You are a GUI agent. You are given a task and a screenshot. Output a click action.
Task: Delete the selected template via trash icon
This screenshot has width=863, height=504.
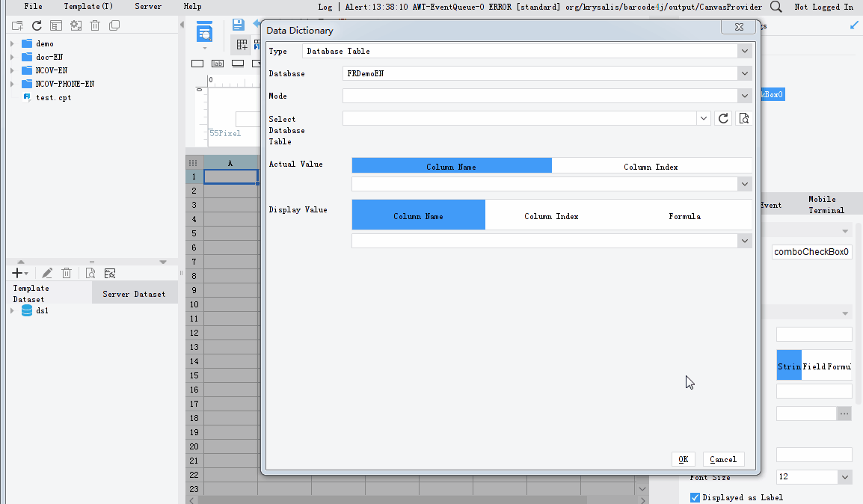95,25
